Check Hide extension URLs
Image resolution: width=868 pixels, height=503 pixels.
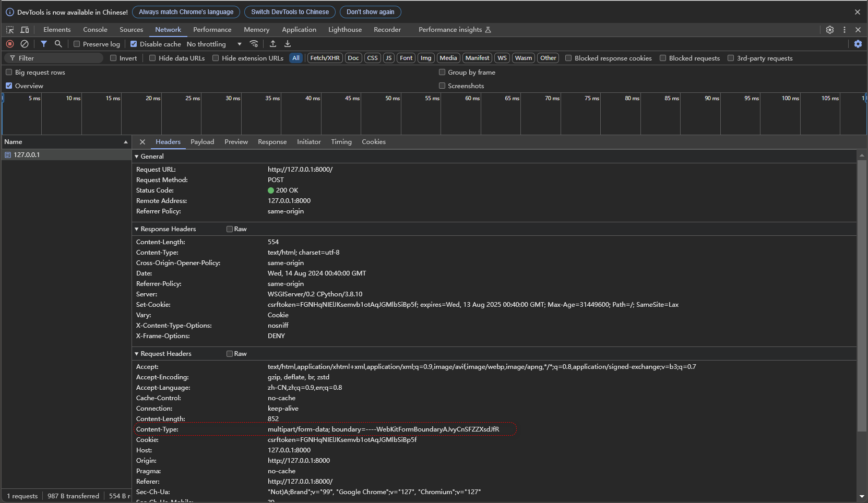pos(216,58)
